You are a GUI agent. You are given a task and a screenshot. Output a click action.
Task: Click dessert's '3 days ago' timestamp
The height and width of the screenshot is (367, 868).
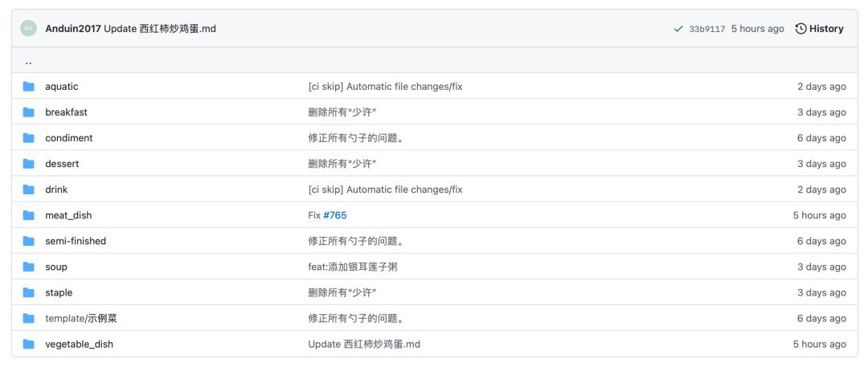[821, 164]
